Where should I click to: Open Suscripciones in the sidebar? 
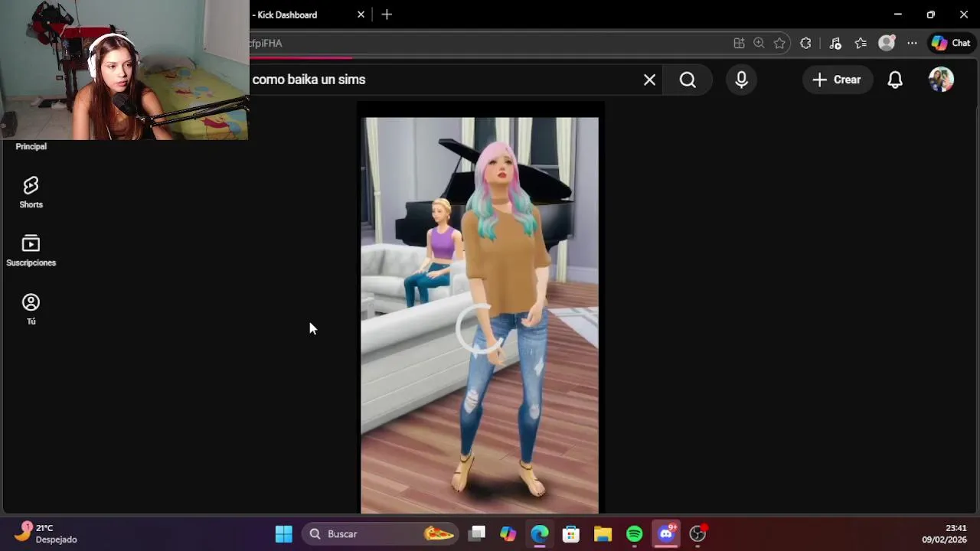pyautogui.click(x=31, y=251)
